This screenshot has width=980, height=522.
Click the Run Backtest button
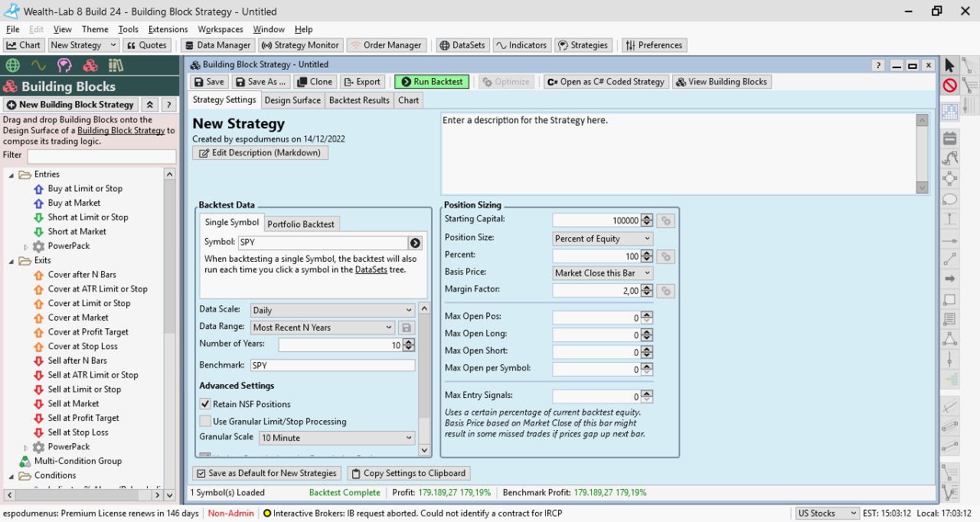(432, 82)
